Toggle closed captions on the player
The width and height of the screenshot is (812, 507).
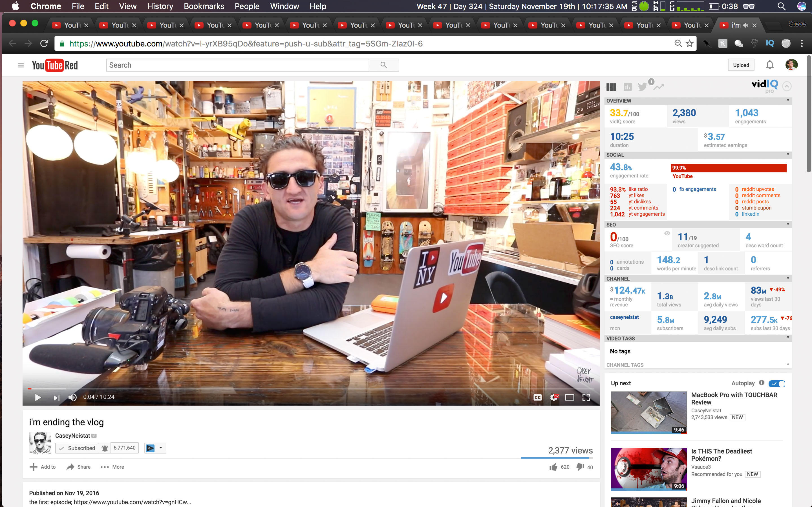click(x=538, y=397)
